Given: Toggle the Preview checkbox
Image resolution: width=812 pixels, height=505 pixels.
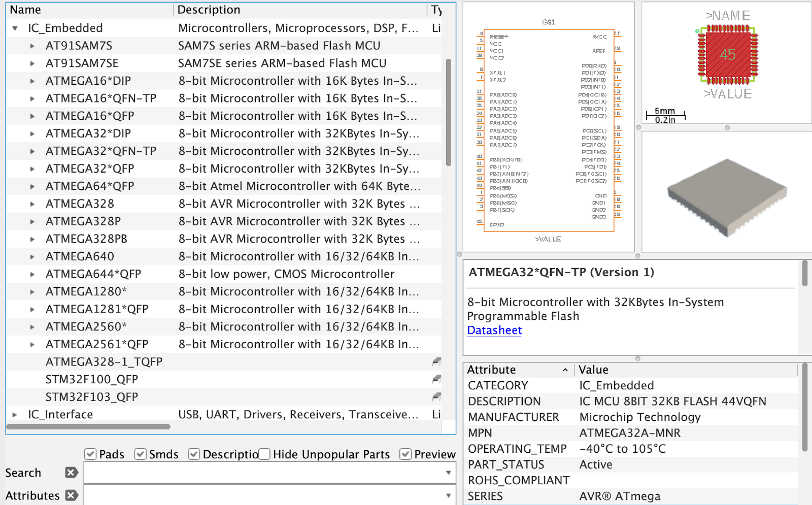Looking at the screenshot, I should (405, 454).
